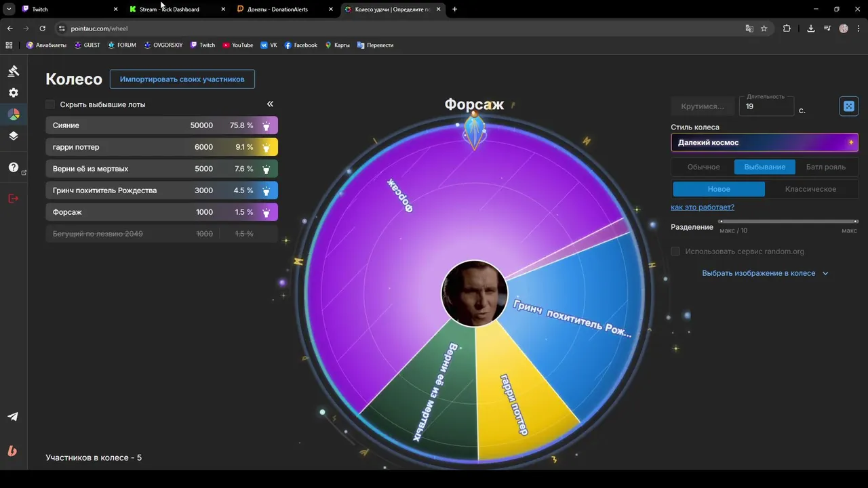
Task: Open the layers stack sidebar icon
Action: (14, 136)
